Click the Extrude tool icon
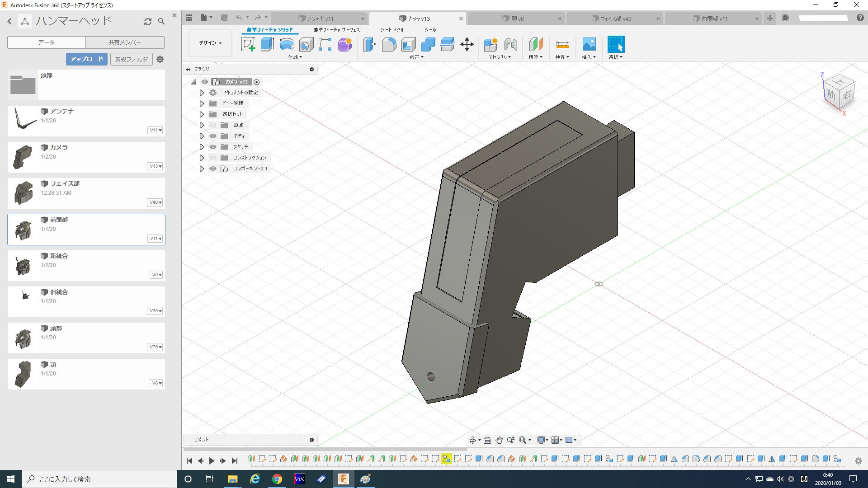 click(267, 44)
